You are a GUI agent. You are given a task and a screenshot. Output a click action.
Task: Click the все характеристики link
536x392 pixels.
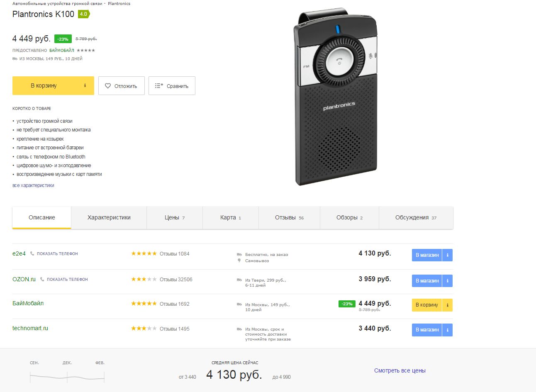coord(33,185)
